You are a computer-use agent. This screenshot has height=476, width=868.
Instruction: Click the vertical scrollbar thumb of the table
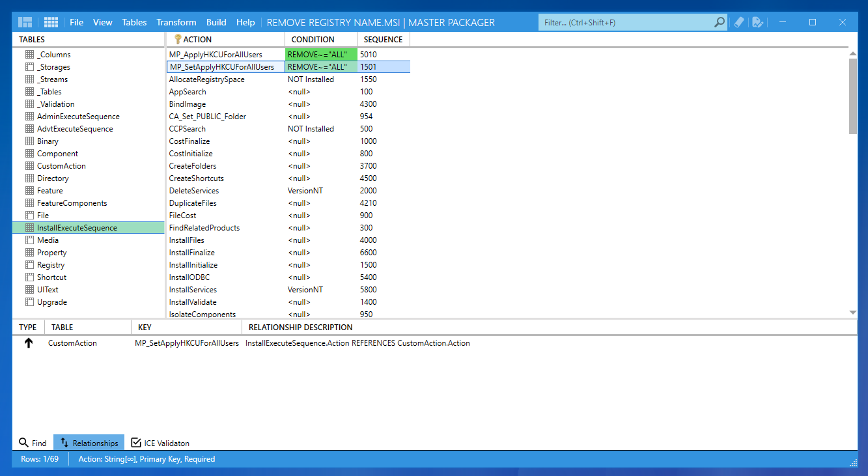(x=853, y=96)
